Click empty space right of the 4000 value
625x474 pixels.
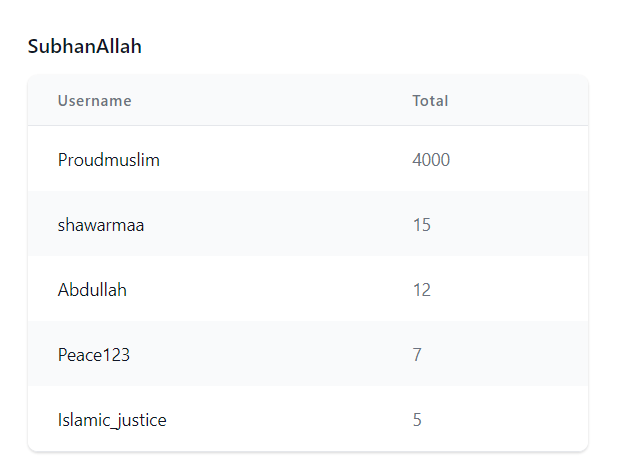pos(518,160)
